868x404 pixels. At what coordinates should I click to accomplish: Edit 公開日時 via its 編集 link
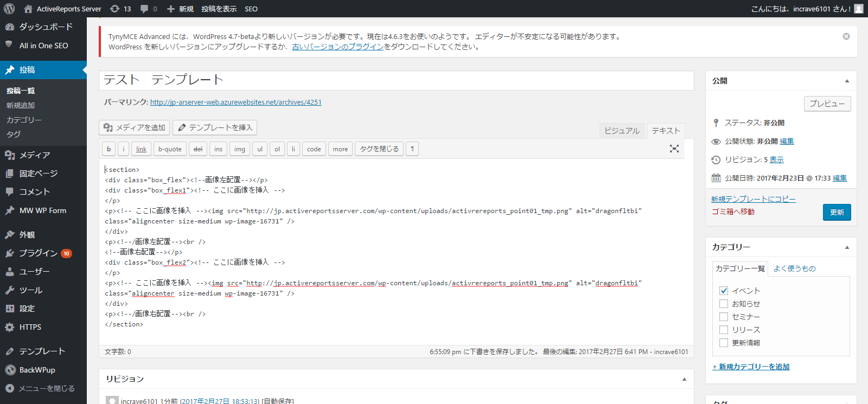840,178
